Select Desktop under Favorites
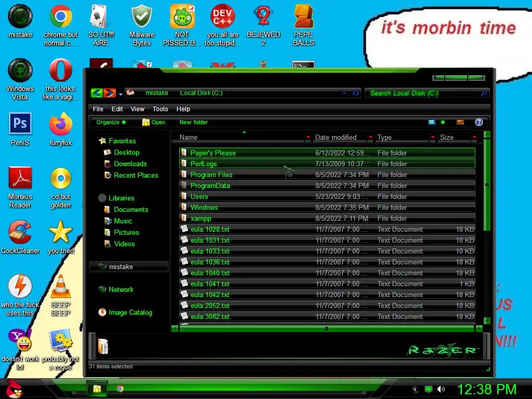532x399 pixels. [126, 152]
